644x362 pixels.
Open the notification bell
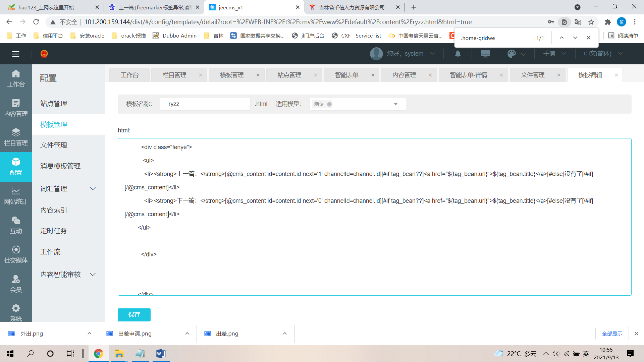[458, 54]
